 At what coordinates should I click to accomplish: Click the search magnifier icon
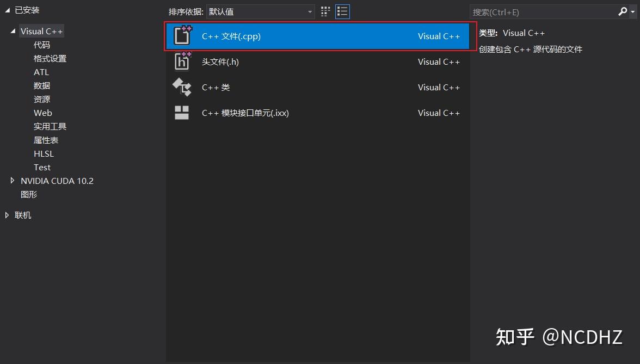[623, 11]
